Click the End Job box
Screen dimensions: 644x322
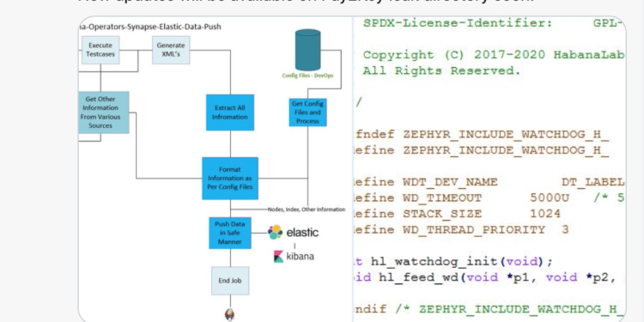click(x=230, y=281)
